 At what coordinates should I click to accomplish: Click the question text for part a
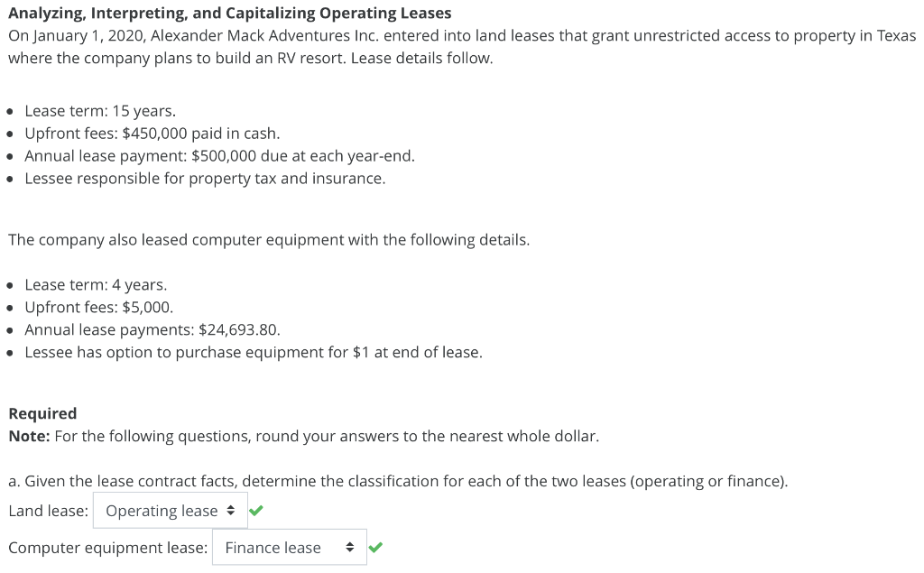(x=397, y=480)
